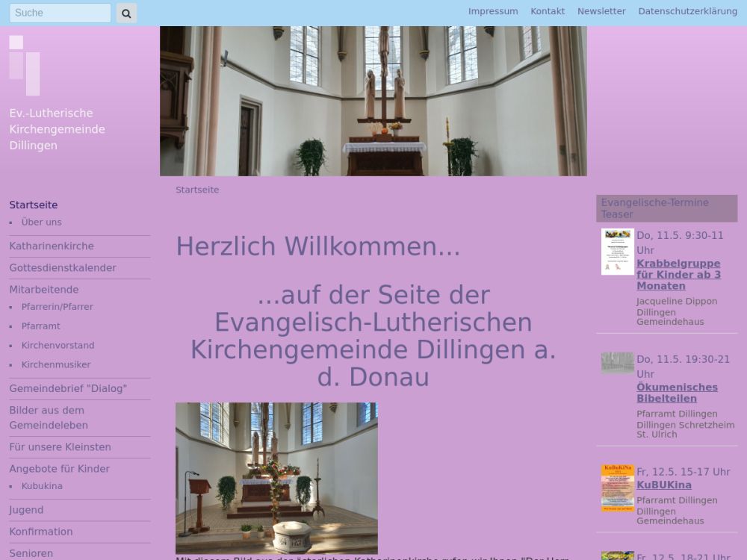Focus the Suche search field
Image resolution: width=747 pixels, height=560 pixels.
[60, 13]
